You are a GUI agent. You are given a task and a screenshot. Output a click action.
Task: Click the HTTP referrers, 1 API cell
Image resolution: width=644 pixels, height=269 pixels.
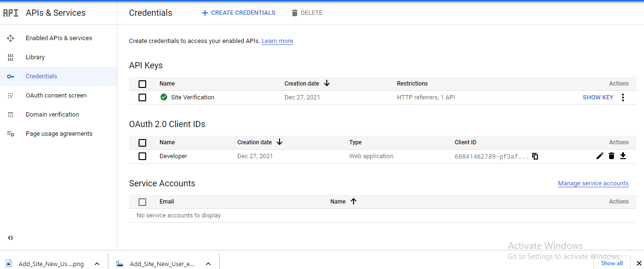tap(426, 97)
